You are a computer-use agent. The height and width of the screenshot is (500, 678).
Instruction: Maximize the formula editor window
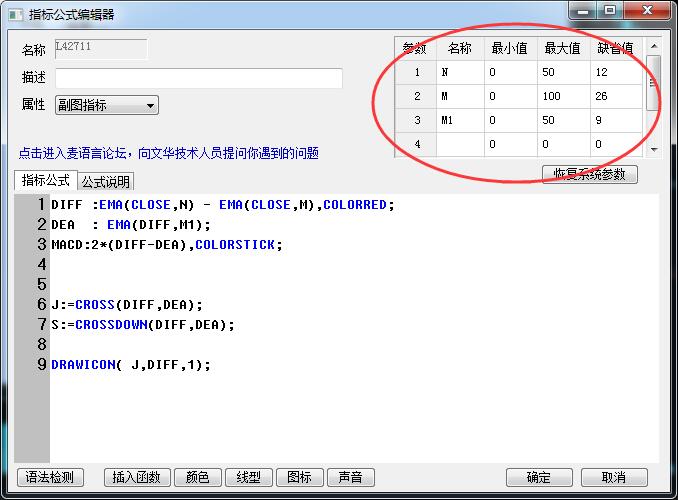pyautogui.click(x=610, y=11)
